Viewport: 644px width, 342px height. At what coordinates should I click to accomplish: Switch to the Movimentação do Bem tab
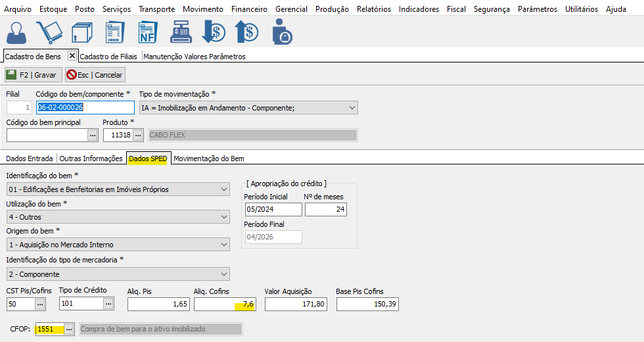click(x=208, y=159)
